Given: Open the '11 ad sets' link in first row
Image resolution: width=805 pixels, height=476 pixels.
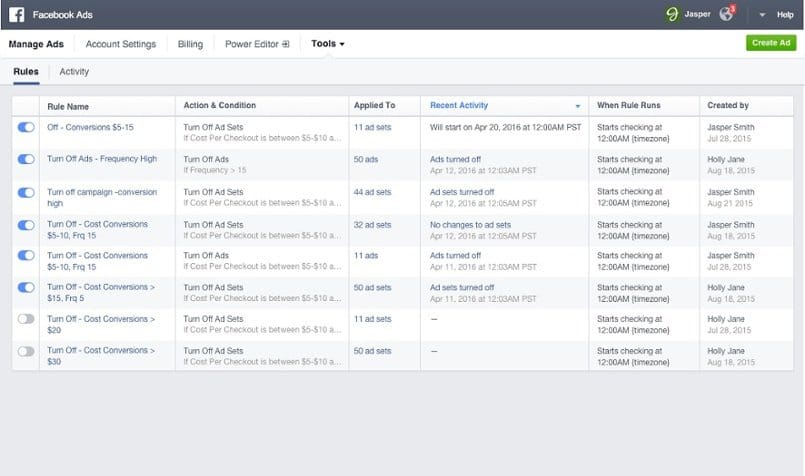Looking at the screenshot, I should pos(371,127).
